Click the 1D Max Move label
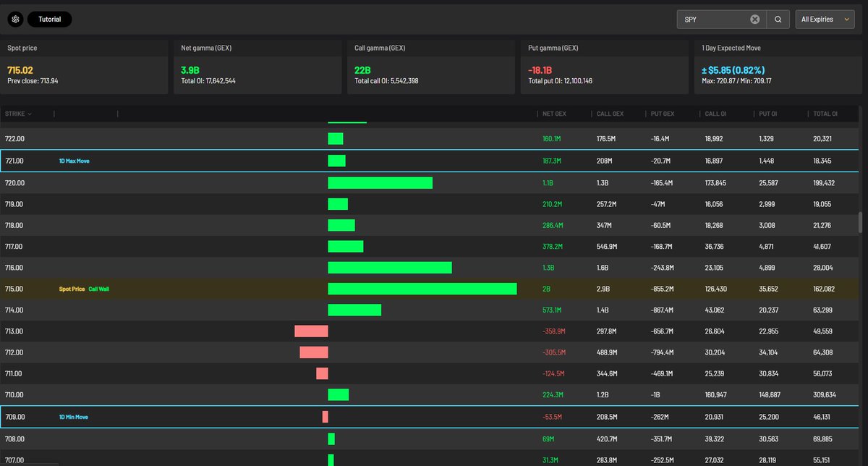 73,161
